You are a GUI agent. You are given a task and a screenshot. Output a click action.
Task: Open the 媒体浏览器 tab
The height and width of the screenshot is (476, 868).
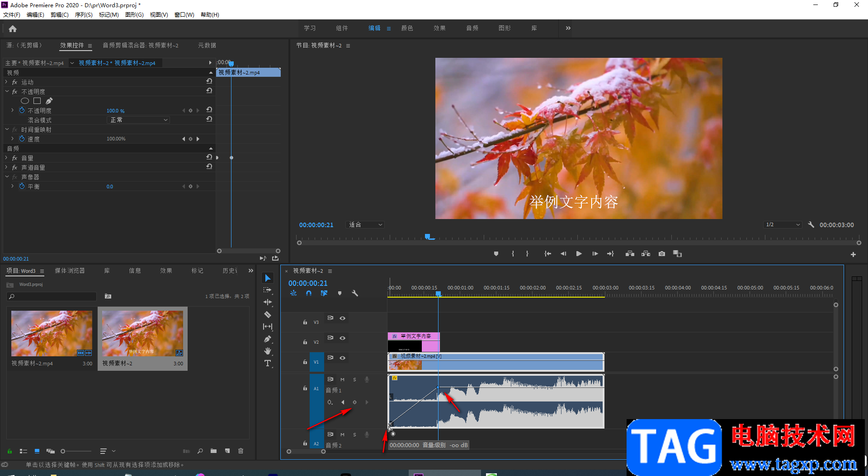coord(70,271)
